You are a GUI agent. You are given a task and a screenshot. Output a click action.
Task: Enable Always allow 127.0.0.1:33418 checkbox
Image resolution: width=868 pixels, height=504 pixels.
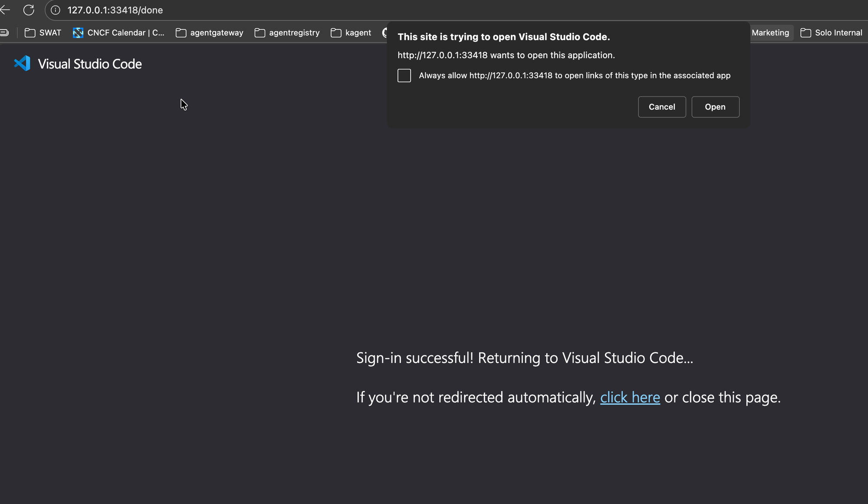[404, 76]
